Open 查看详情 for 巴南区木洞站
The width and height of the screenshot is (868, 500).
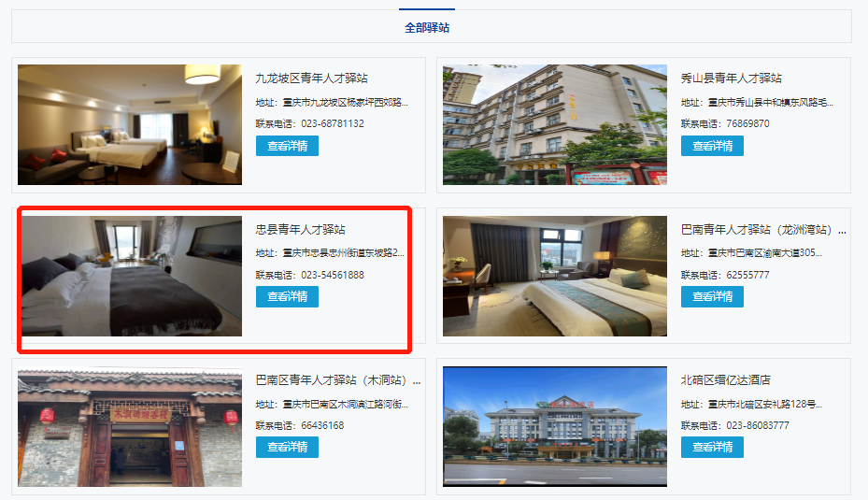287,448
